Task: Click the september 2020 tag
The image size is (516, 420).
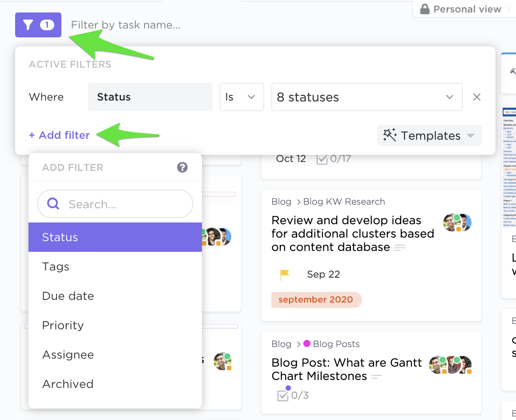Action: (316, 299)
